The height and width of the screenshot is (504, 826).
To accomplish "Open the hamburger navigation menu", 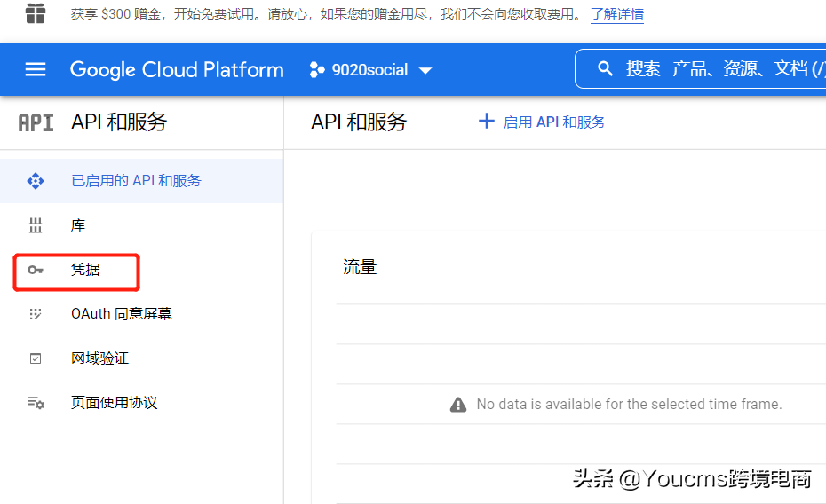I will pos(36,69).
